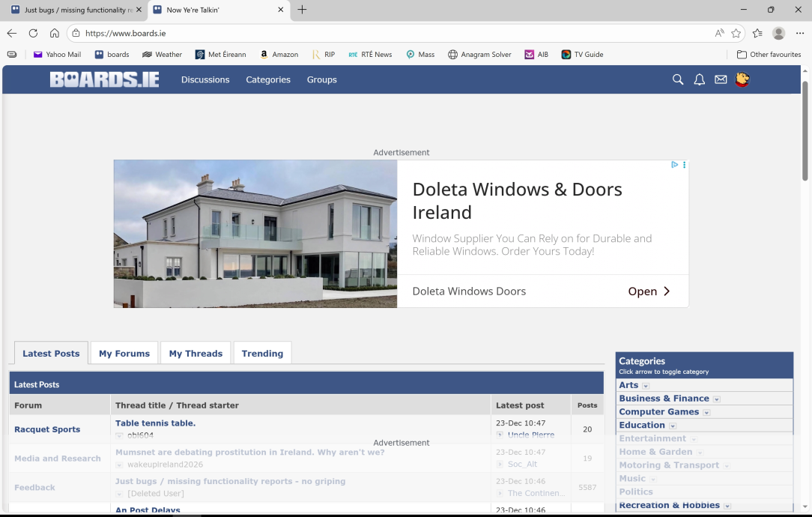Toggle the Arts category arrow
Screen dimensions: 812x517
646,386
